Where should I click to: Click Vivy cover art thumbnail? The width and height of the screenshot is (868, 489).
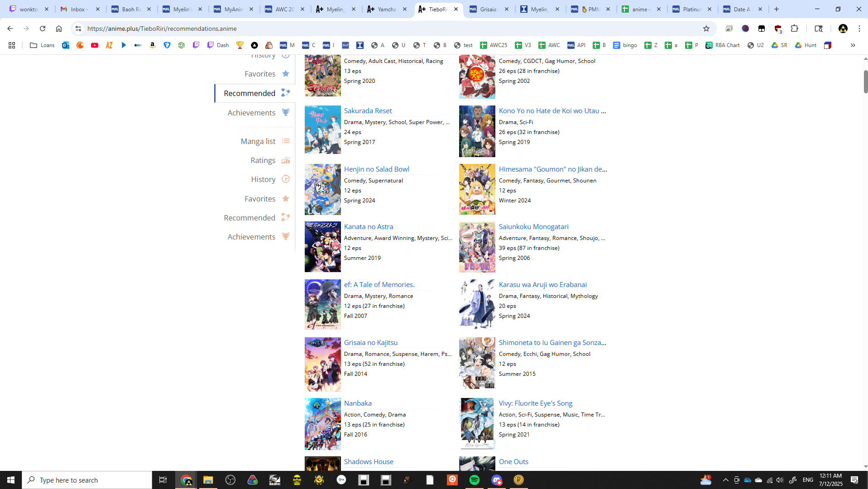pos(477,424)
